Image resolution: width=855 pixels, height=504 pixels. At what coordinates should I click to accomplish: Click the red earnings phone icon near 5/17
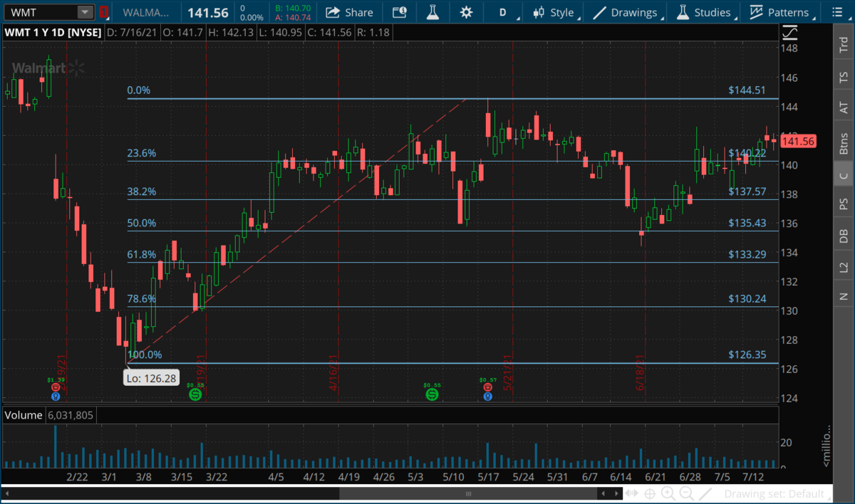point(488,387)
